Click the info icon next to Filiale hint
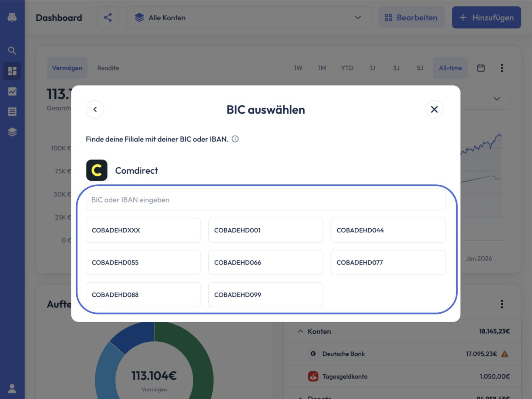532x399 pixels. point(235,139)
